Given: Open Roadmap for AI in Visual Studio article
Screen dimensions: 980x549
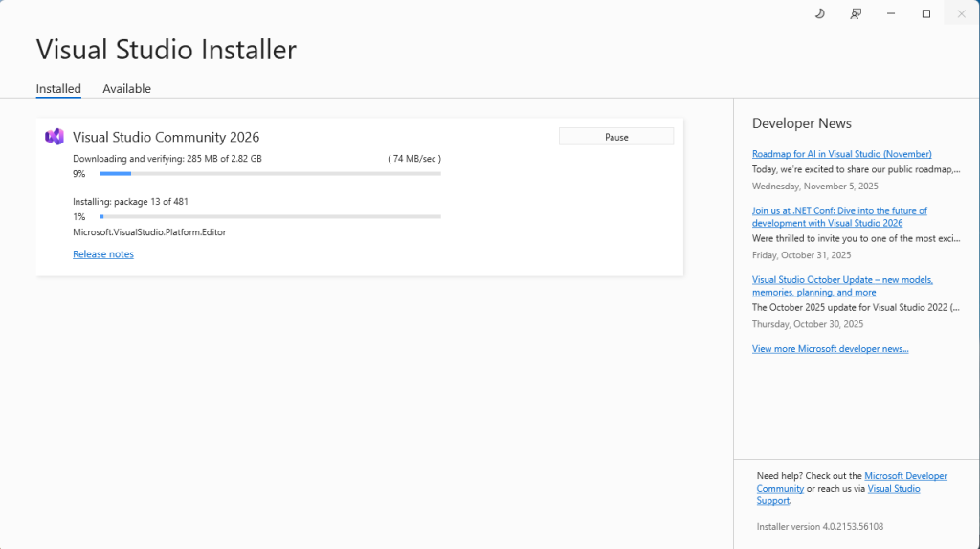Looking at the screenshot, I should (x=841, y=154).
